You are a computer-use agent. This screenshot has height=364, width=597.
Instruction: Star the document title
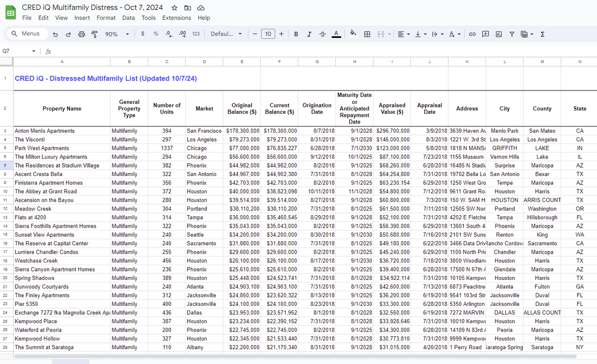pos(175,8)
